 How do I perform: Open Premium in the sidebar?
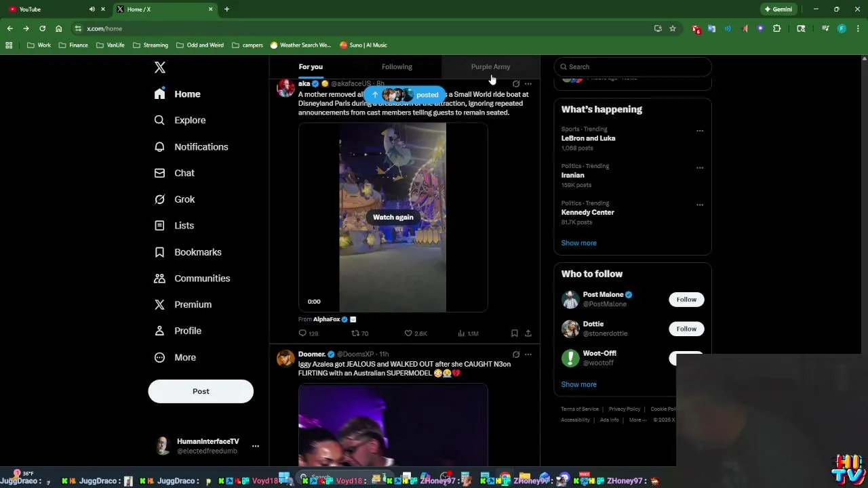click(x=183, y=304)
